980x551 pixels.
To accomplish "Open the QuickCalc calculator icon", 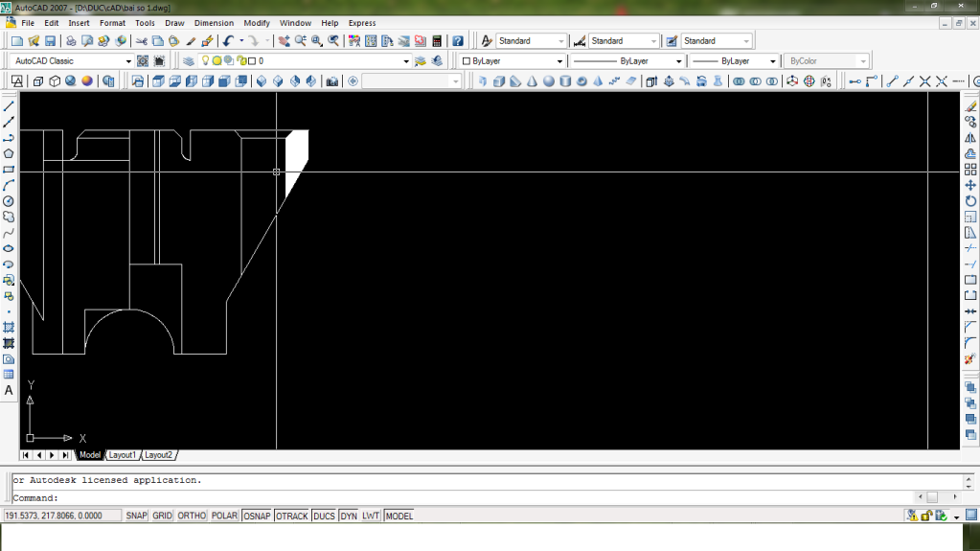I will point(437,40).
